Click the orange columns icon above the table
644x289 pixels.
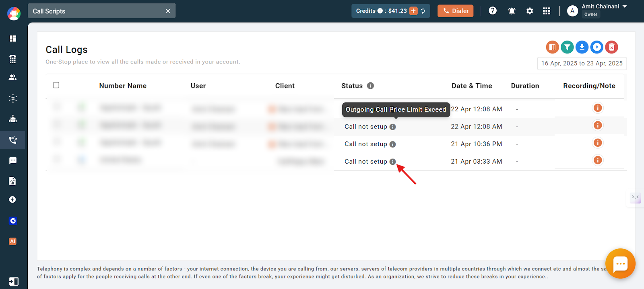553,47
